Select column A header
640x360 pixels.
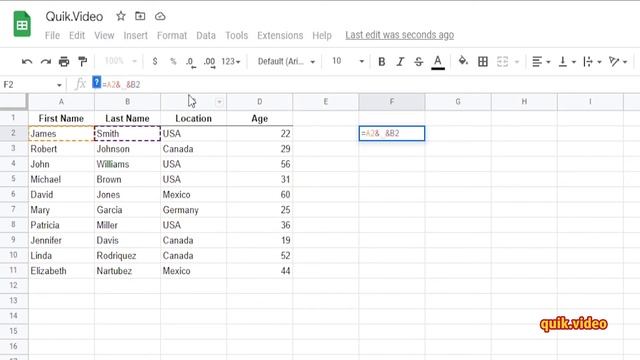(x=61, y=102)
